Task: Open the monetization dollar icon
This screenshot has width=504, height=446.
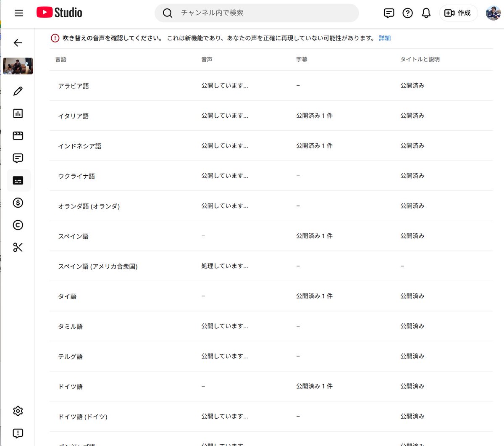Action: [x=18, y=203]
